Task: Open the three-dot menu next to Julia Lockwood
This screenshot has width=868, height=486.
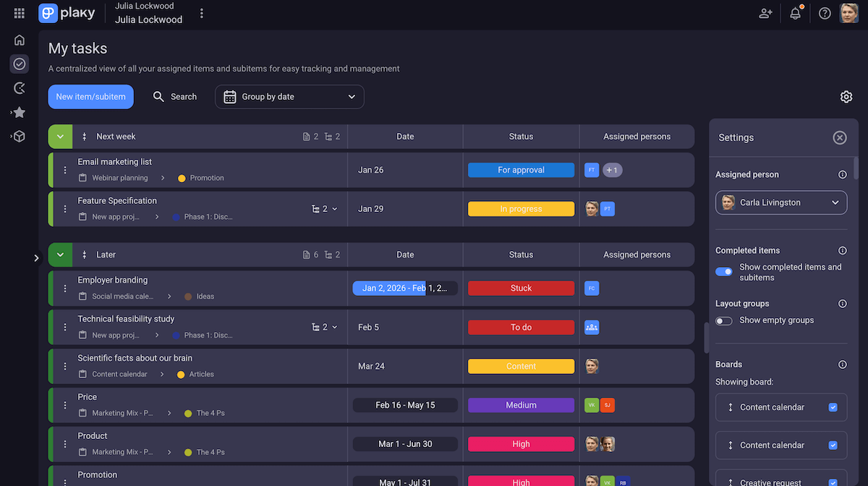Action: [201, 13]
